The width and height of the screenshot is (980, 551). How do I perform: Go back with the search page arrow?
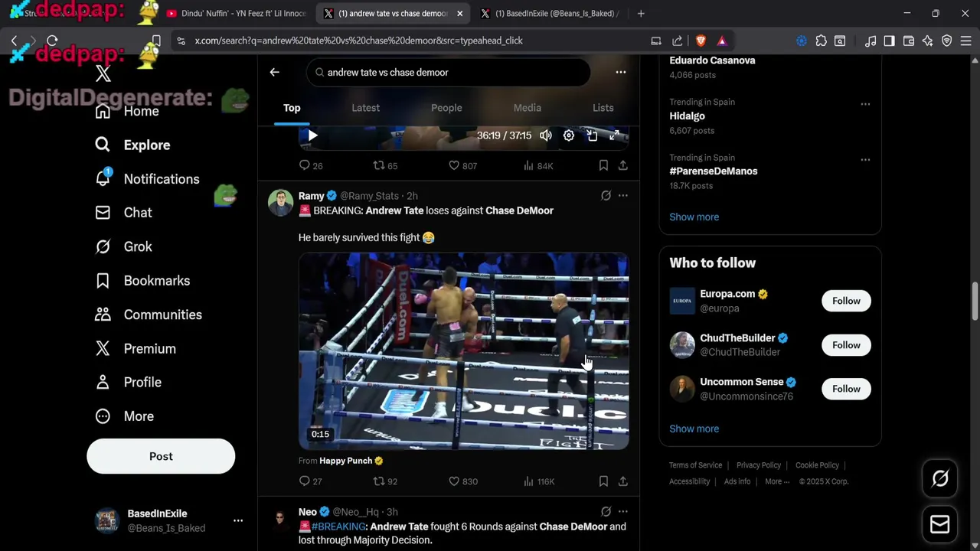(x=274, y=72)
